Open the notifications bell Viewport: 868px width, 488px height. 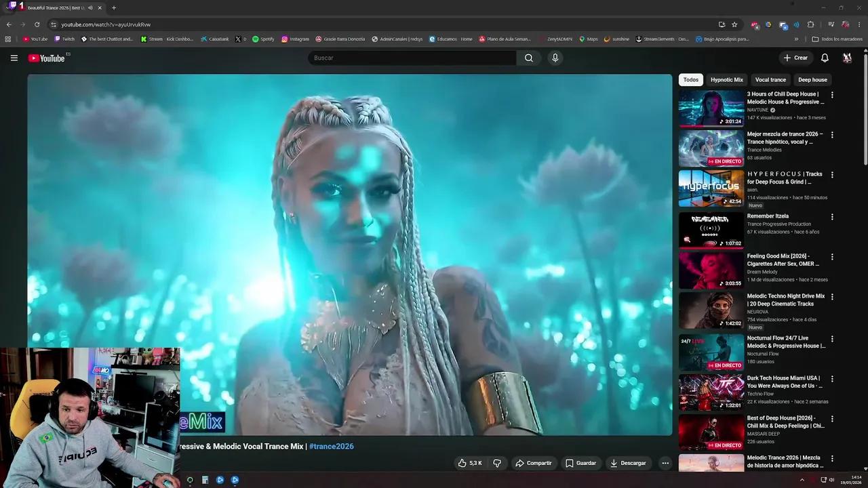[x=825, y=58]
